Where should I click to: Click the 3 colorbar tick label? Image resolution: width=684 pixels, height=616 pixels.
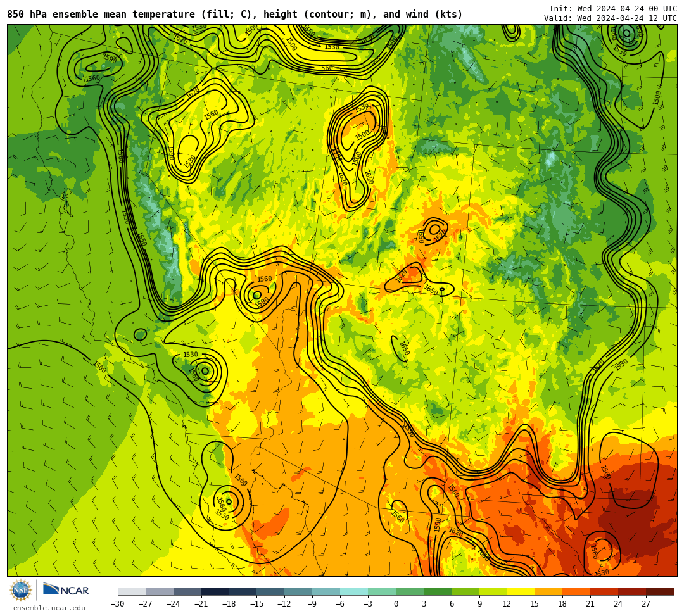click(424, 604)
